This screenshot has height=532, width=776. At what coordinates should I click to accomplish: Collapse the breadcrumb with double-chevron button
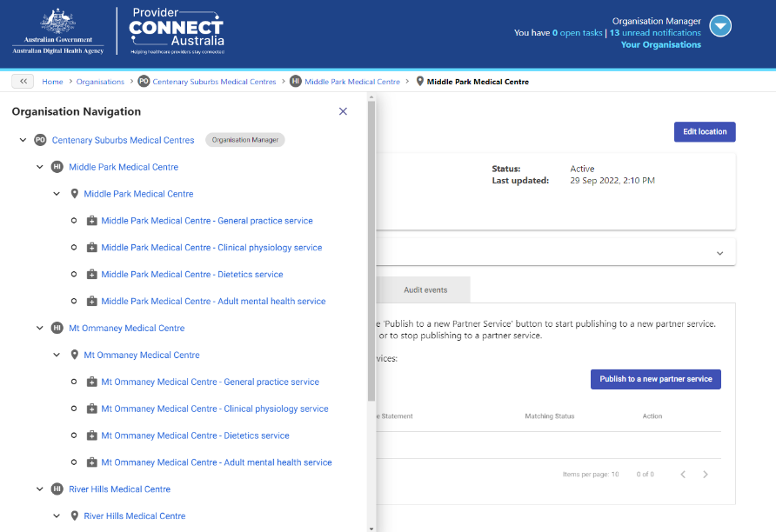23,81
